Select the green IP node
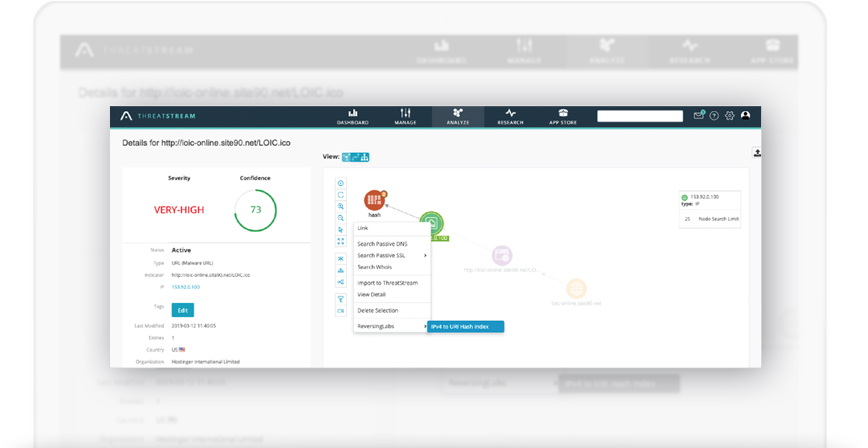The image size is (868, 448). (x=432, y=223)
